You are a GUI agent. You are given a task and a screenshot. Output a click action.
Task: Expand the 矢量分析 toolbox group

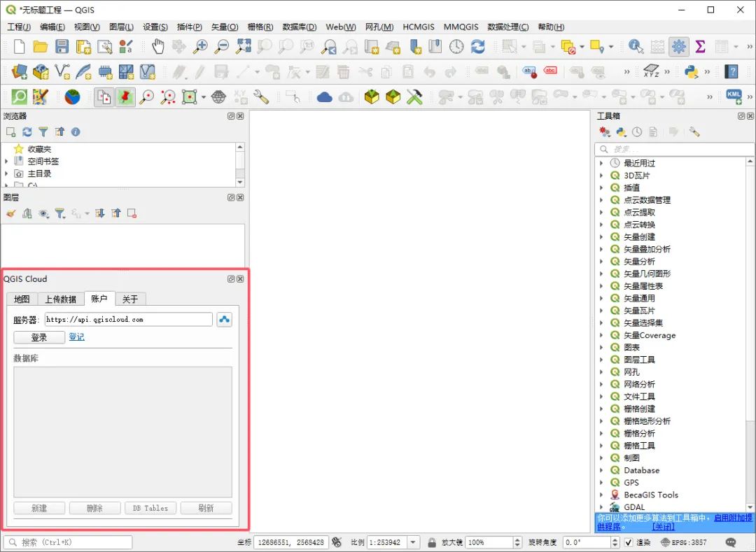coord(601,262)
